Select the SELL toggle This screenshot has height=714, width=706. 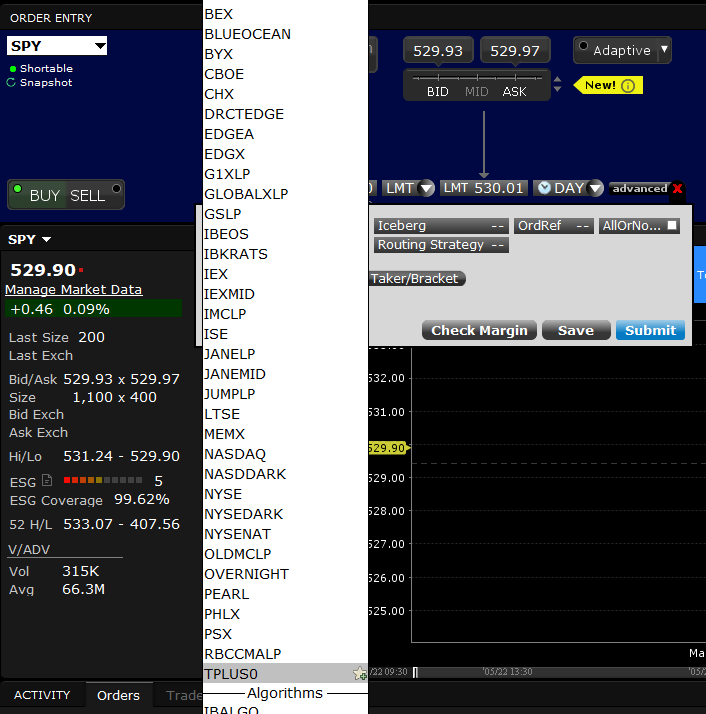point(88,196)
